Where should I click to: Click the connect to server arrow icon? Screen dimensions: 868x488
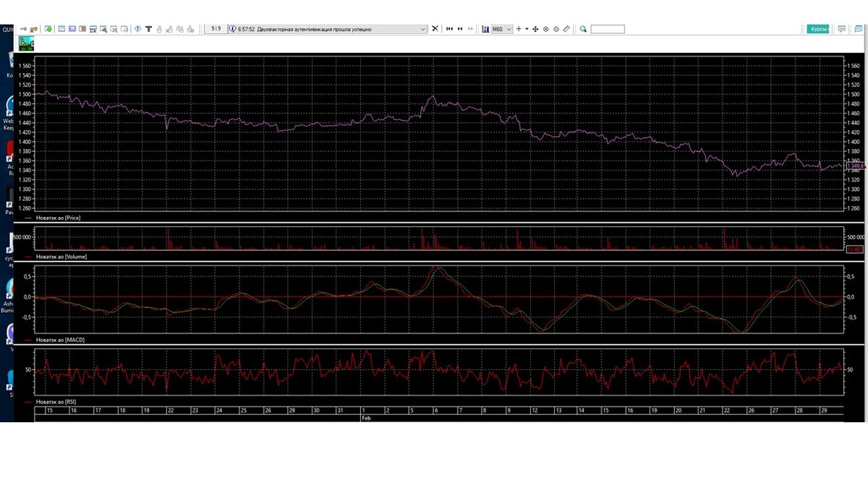[x=24, y=29]
